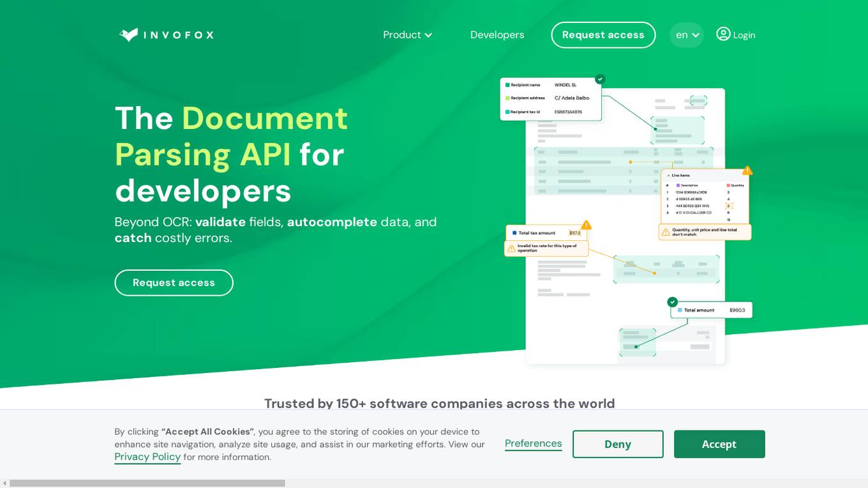Click the scrollbar left arrow

[x=4, y=484]
